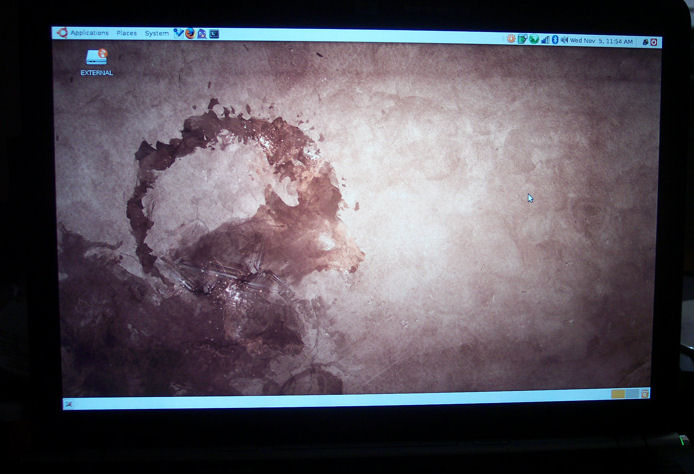Switch to the second blue workspace
The height and width of the screenshot is (474, 694).
(x=632, y=393)
